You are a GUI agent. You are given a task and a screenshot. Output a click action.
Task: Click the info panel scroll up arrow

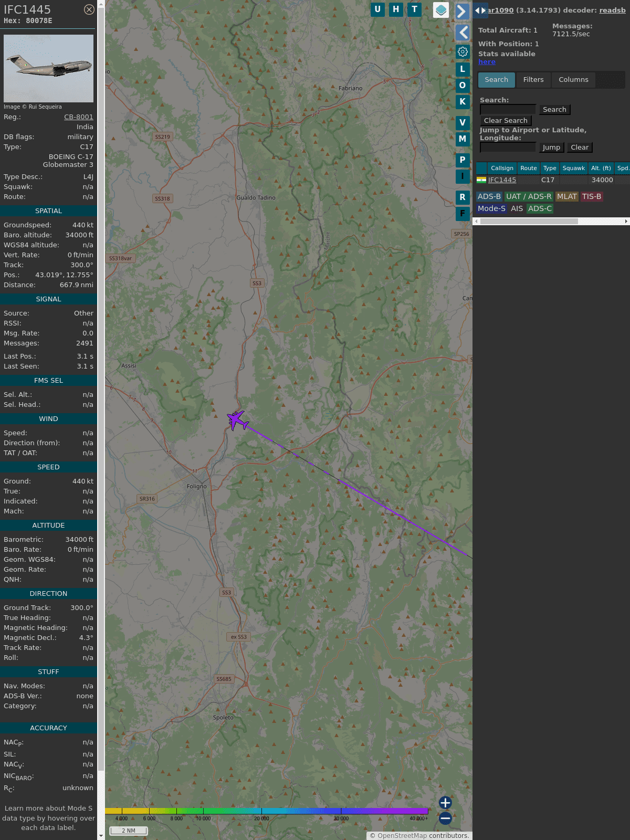tap(101, 4)
